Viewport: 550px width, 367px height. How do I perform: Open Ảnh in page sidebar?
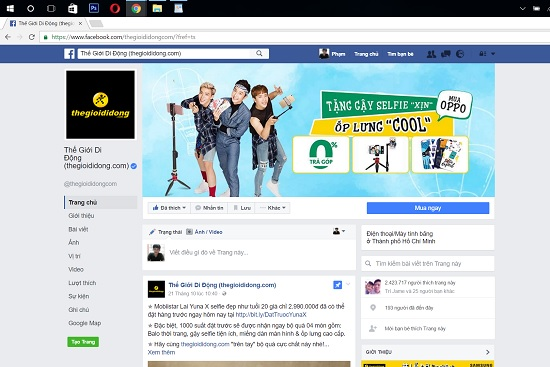point(74,242)
